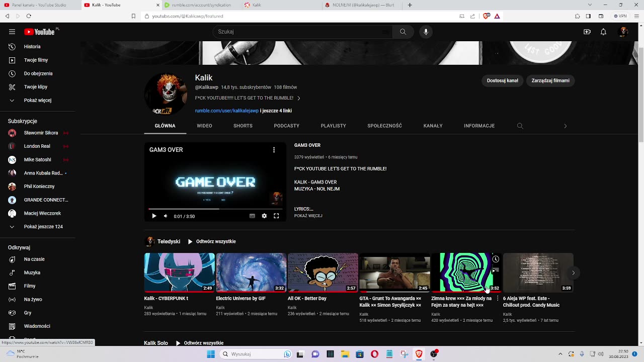Open the account avatar menu
The height and width of the screenshot is (362, 644).
click(624, 32)
